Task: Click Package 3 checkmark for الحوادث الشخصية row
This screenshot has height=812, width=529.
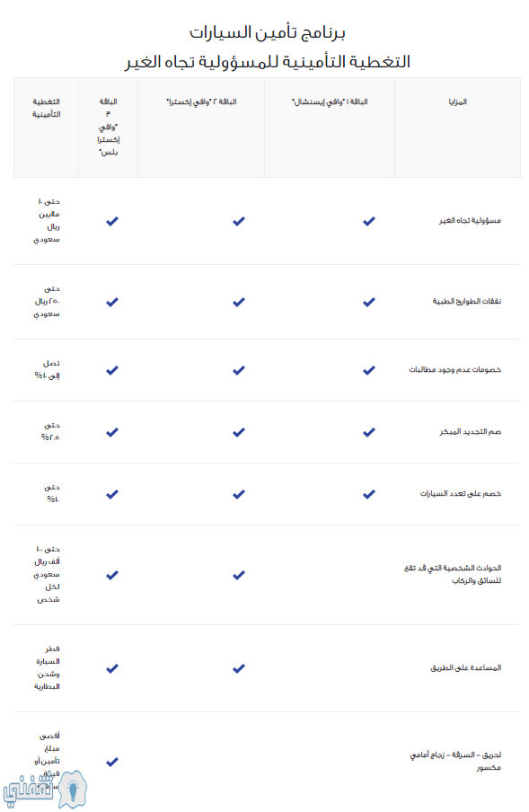Action: tap(112, 576)
